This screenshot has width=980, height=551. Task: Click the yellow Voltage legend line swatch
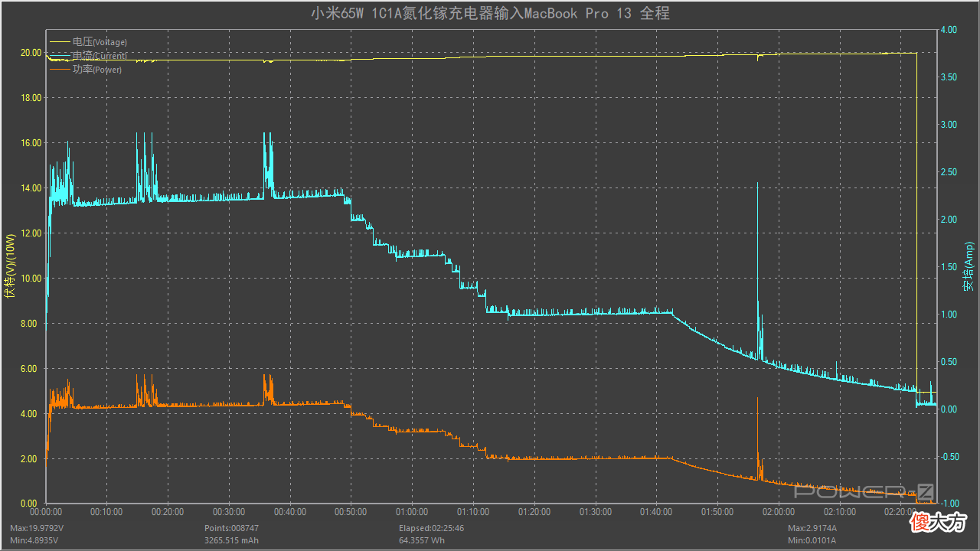coord(60,42)
